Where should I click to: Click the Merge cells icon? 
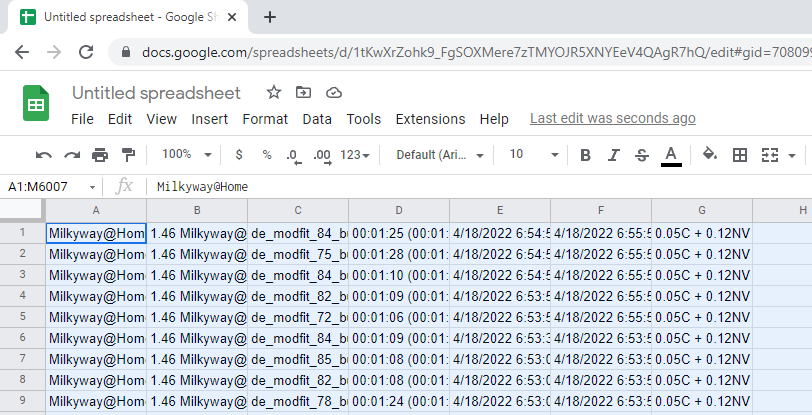click(x=770, y=155)
